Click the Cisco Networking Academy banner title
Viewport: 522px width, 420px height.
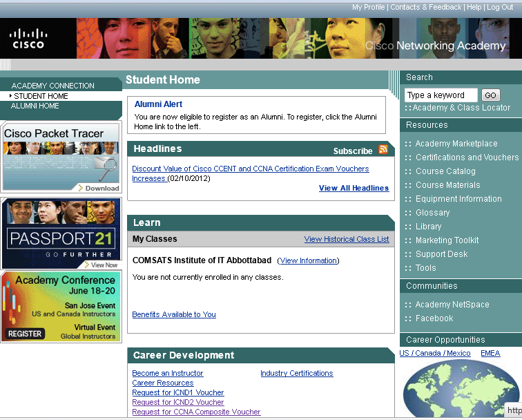coord(435,46)
